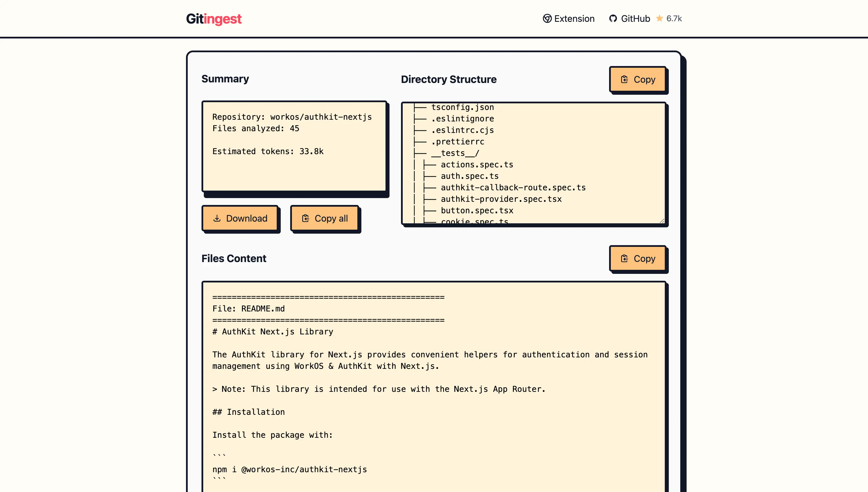Select .eslintrc.cjs in directory tree
Screen dimensions: 868x492
pyautogui.click(x=462, y=130)
